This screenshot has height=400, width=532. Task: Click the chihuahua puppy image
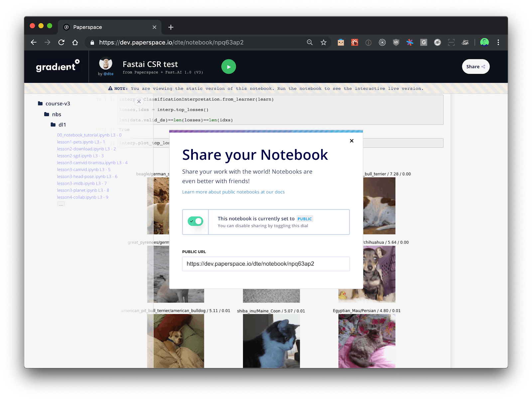379,274
